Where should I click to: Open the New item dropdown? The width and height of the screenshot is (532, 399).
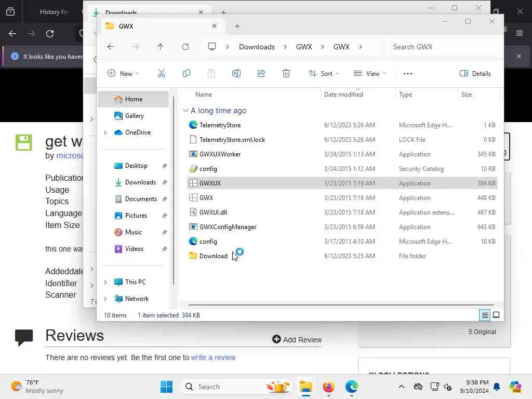(123, 73)
